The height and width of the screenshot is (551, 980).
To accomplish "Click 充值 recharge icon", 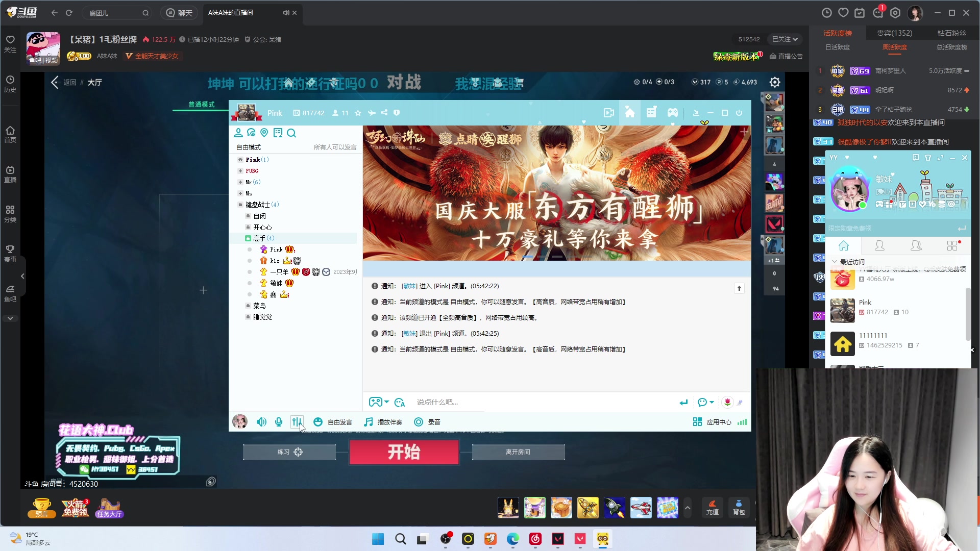I will (x=712, y=508).
